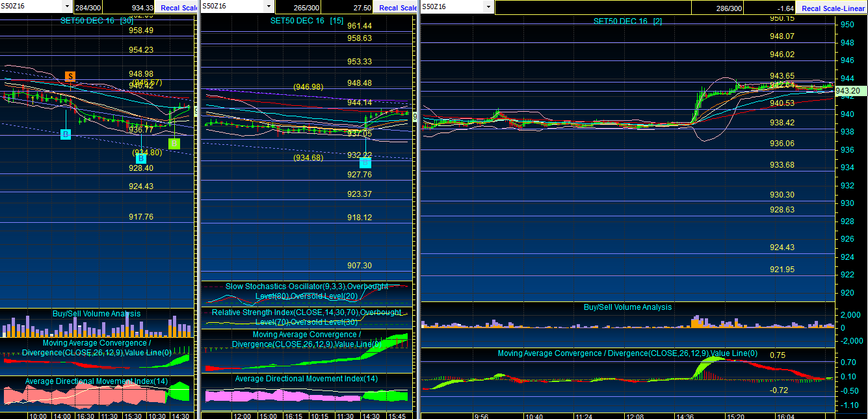868x419 pixels.
Task: Click the 961.44 price level label
Action: coord(360,26)
